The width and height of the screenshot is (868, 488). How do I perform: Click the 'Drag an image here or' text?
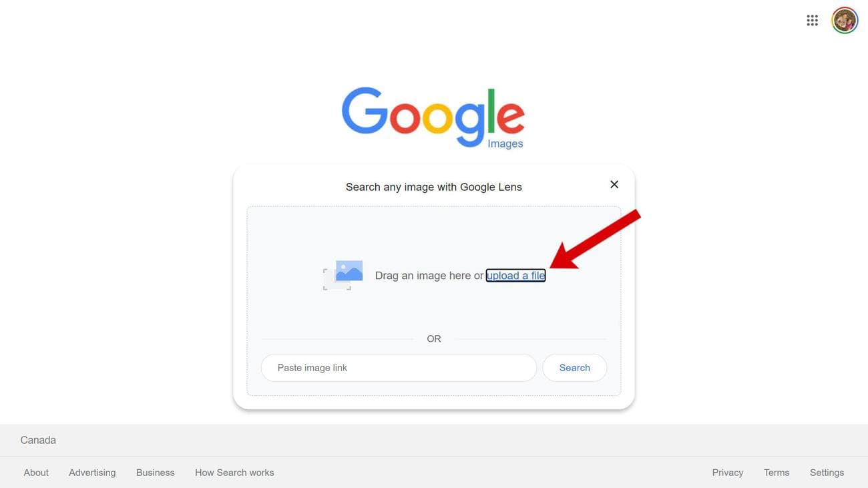(429, 275)
